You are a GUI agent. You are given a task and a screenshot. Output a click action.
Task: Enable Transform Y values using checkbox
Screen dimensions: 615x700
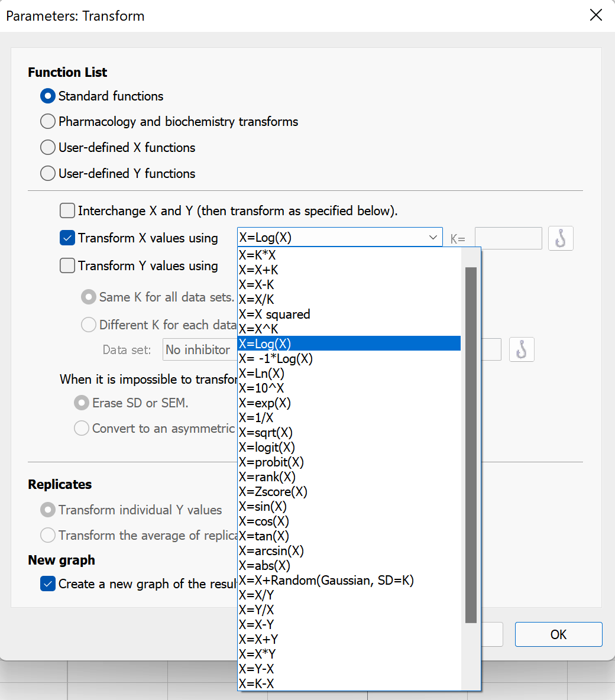(x=67, y=265)
